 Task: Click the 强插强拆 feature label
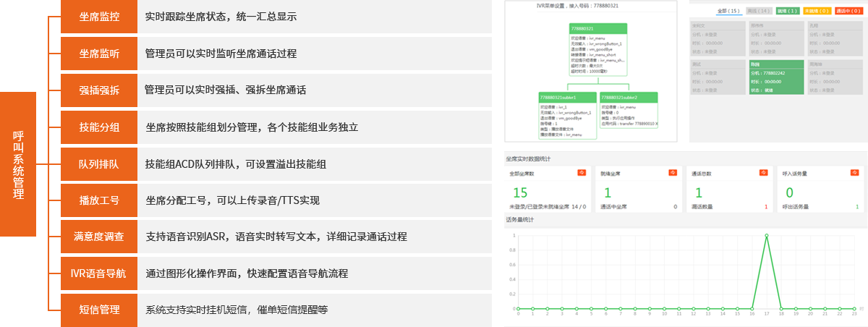click(99, 90)
